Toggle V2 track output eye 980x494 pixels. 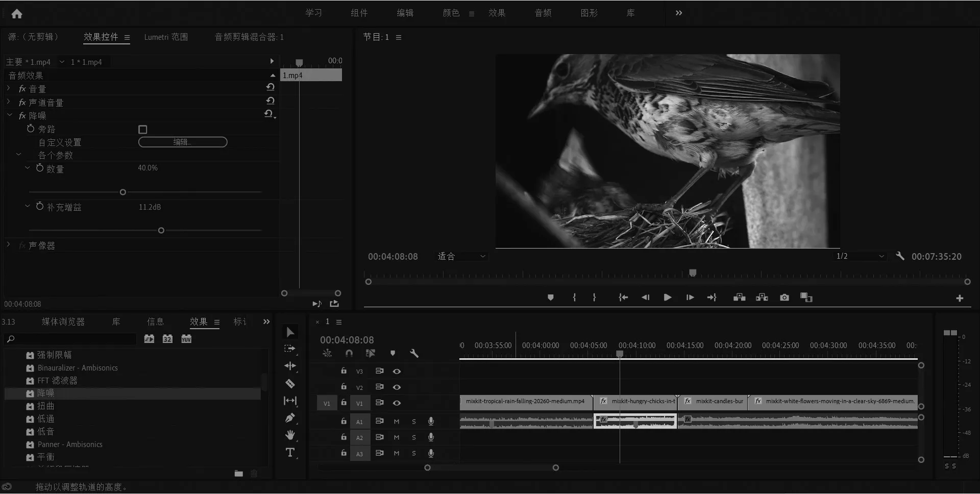click(x=397, y=387)
